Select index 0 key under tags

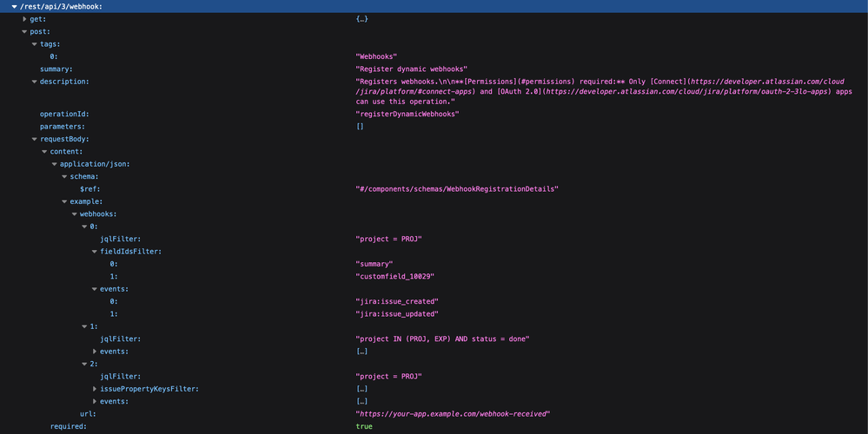click(54, 56)
